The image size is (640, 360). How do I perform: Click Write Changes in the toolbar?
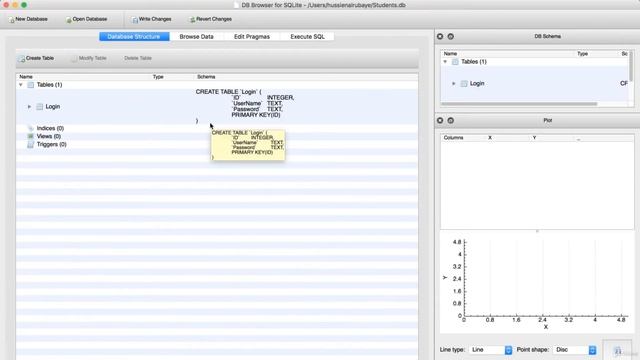pos(151,19)
